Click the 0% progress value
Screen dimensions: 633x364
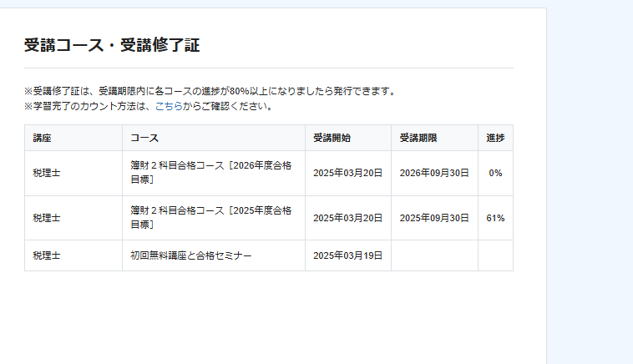click(495, 173)
